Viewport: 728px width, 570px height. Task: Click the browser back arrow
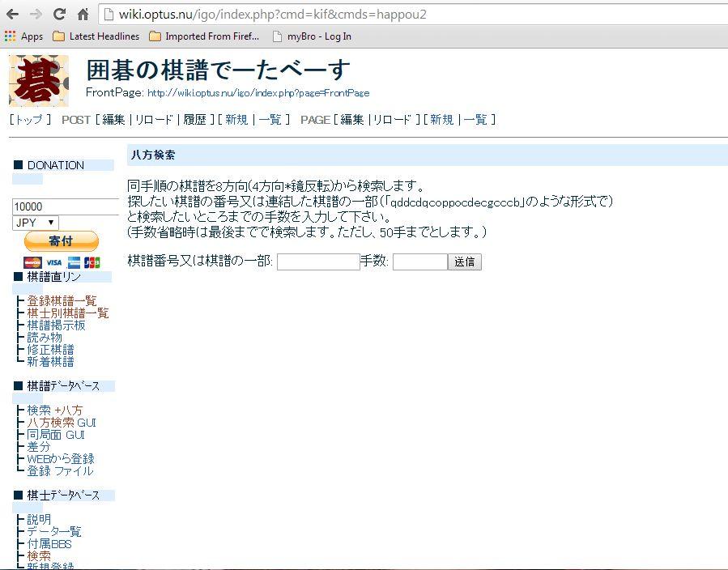[x=12, y=14]
